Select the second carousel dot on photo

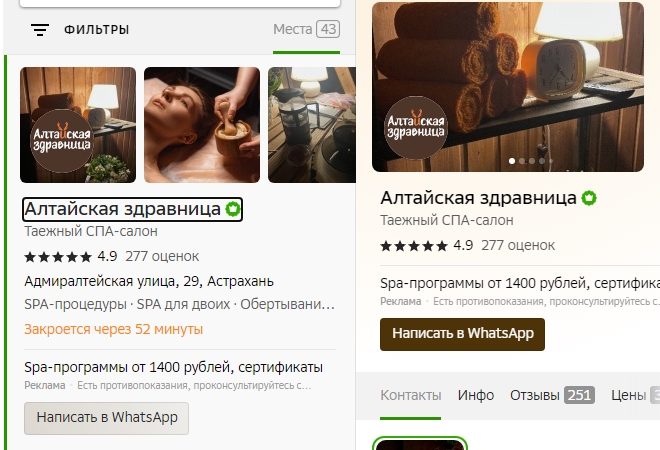pyautogui.click(x=522, y=161)
